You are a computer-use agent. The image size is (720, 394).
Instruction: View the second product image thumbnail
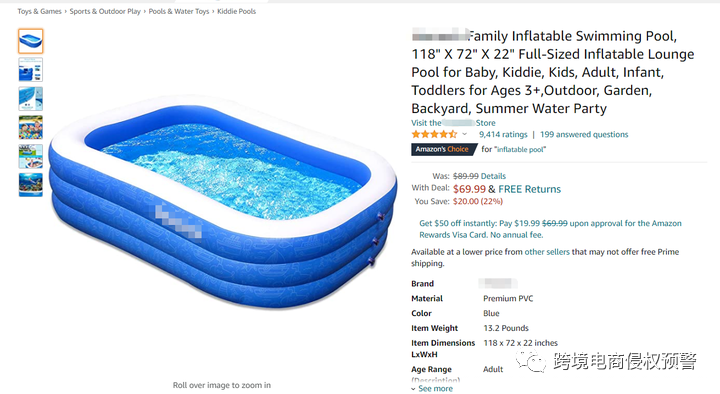(31, 70)
